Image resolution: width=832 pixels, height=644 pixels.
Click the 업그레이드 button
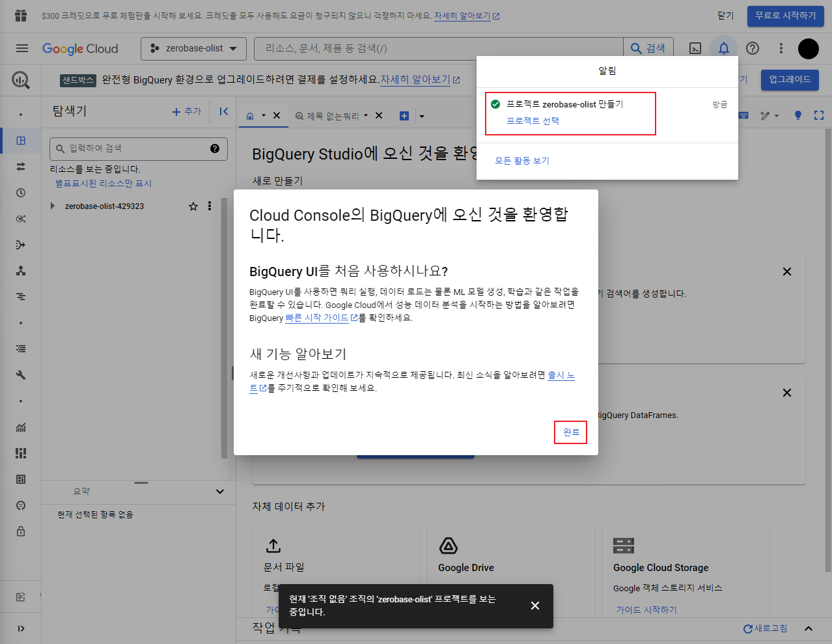[x=790, y=79]
